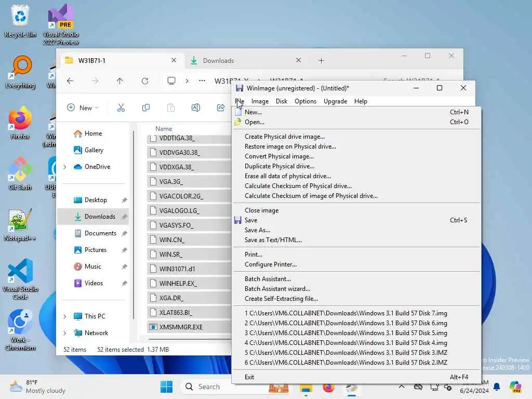This screenshot has height=399, width=532.
Task: Click the Rename icon in Explorer toolbar
Action: 196,108
